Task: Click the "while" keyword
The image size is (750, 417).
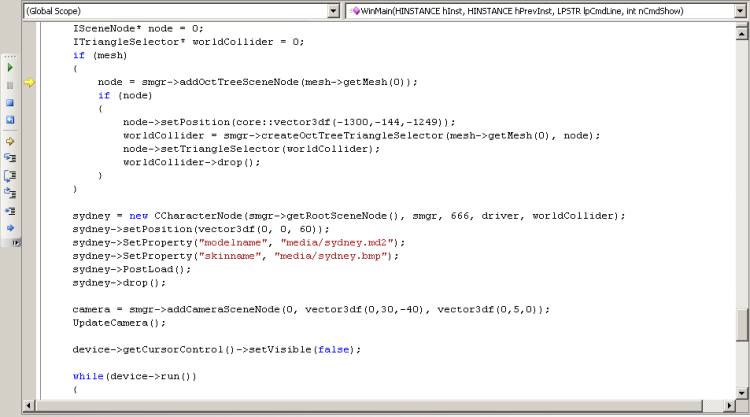Action: click(x=88, y=376)
